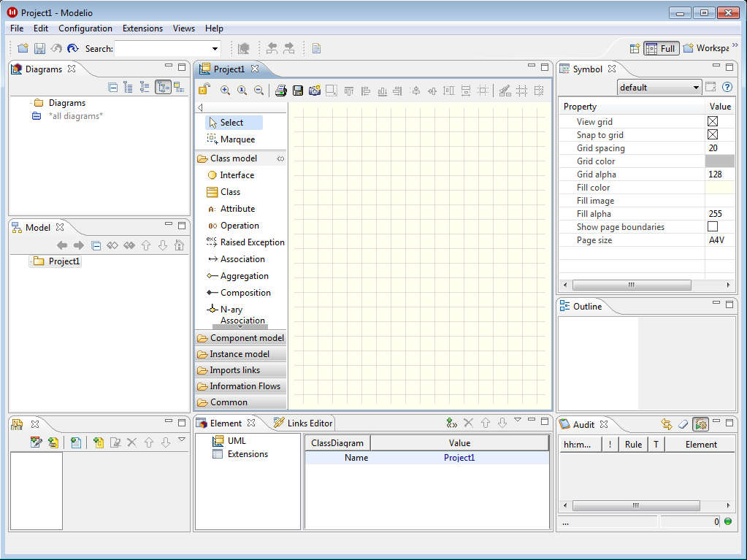Toggle the View grid checkbox
Image resolution: width=747 pixels, height=560 pixels.
(713, 122)
